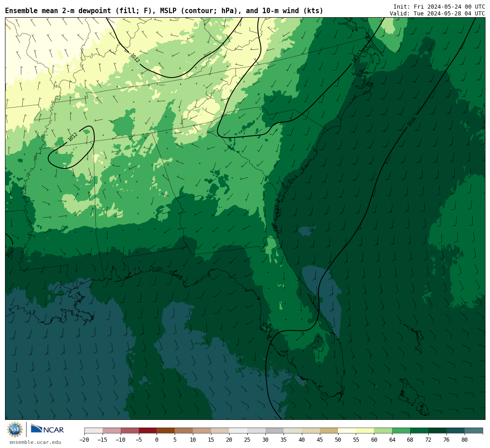The width and height of the screenshot is (490, 448).
Task: Pick the colorbar swatch between 40 and 45
Action: pyautogui.click(x=311, y=431)
